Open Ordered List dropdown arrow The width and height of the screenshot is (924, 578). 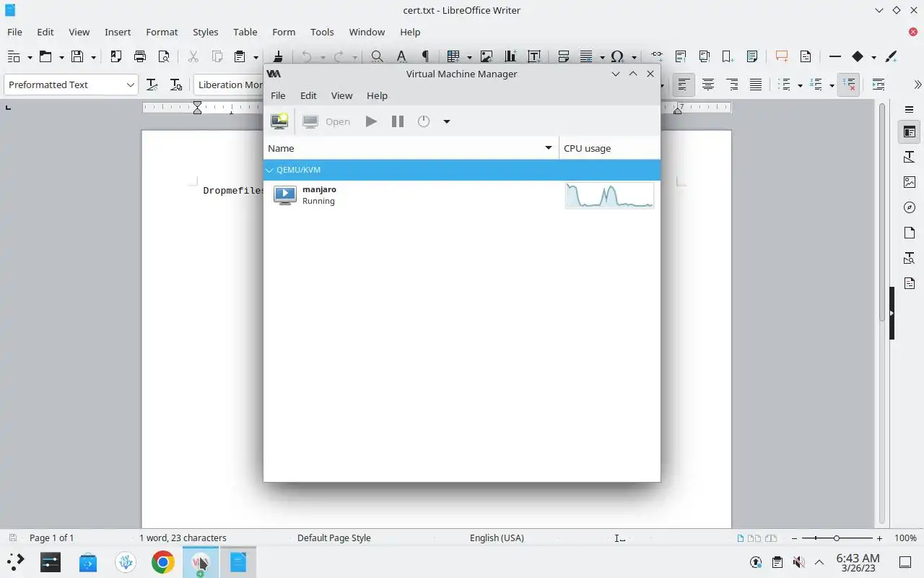click(832, 85)
